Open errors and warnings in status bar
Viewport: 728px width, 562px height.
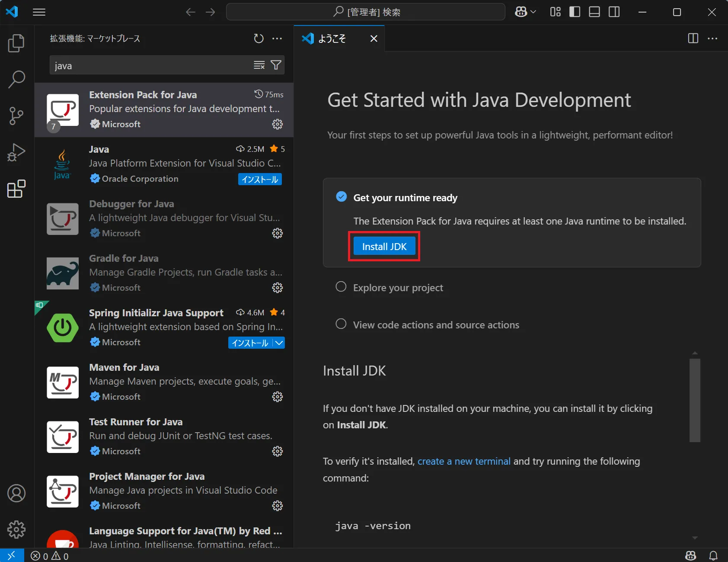pos(50,556)
